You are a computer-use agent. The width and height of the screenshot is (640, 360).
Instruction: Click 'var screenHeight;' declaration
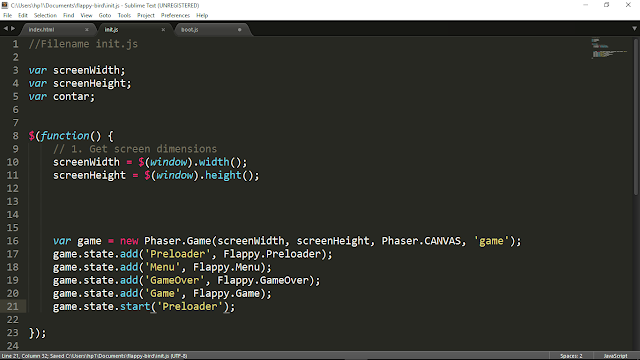80,83
